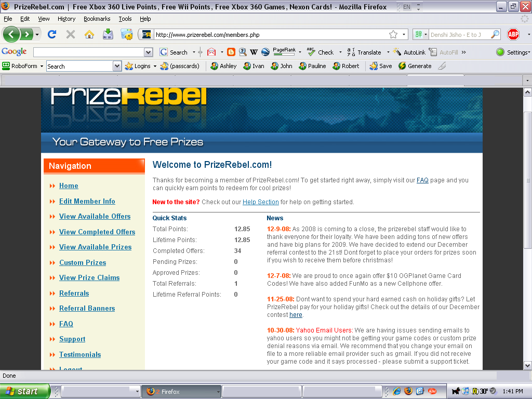Click the URL address bar field

pos(270,35)
